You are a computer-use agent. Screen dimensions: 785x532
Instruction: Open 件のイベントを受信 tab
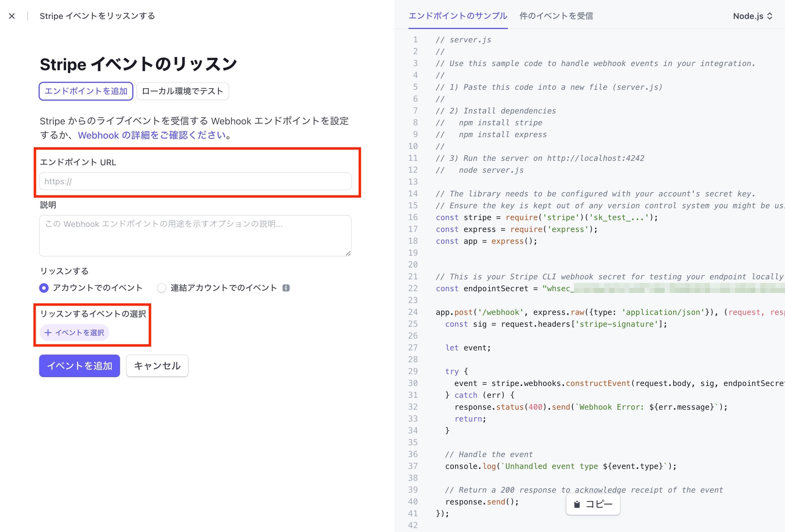556,16
